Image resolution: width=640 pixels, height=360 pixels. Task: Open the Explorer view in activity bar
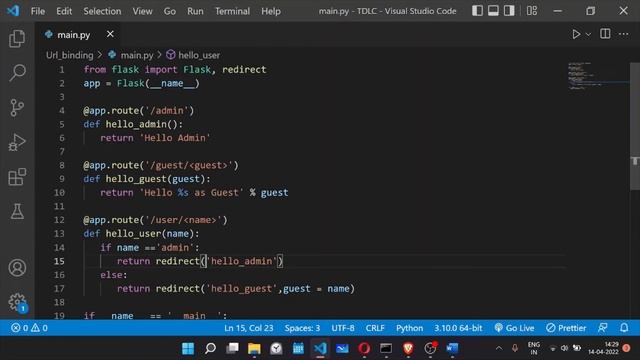[17, 39]
